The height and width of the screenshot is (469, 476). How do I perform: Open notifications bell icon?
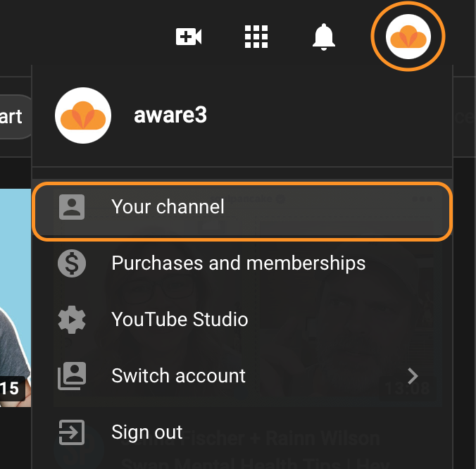[324, 37]
